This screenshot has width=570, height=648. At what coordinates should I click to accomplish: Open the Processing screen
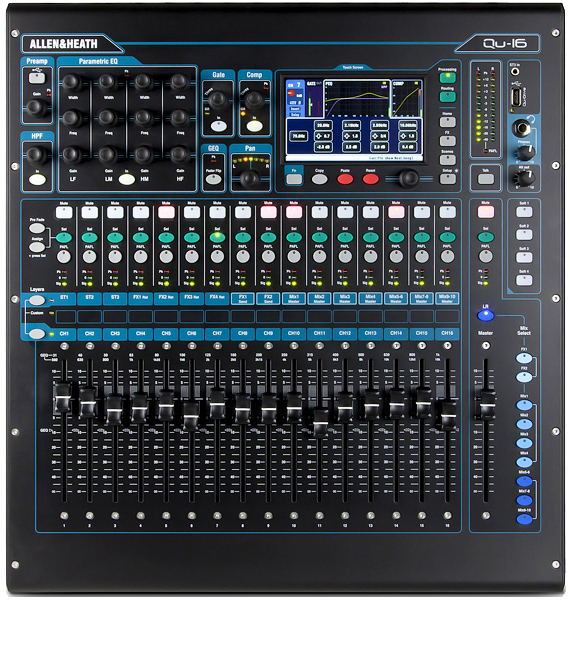click(x=448, y=77)
